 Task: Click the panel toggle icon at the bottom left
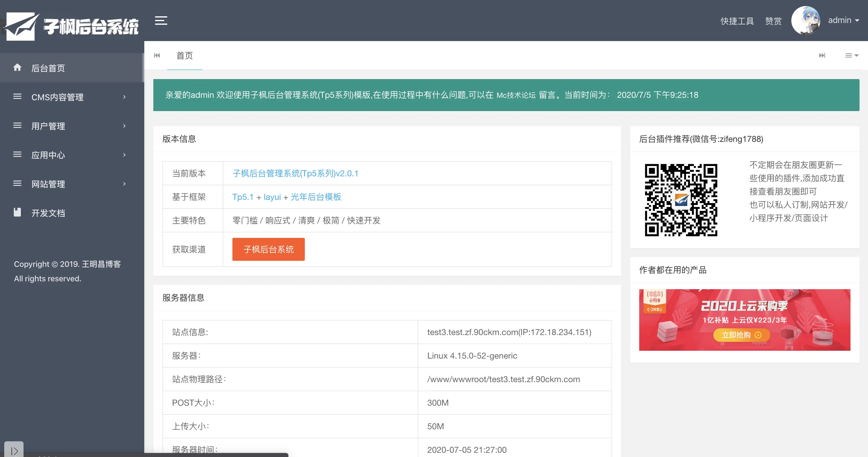14,450
